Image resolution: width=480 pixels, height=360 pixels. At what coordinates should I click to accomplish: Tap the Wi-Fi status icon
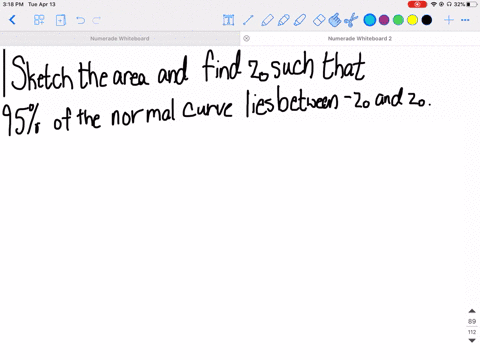(434, 4)
